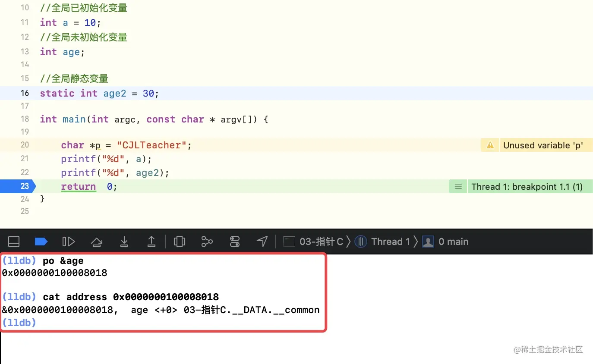This screenshot has height=364, width=593.
Task: Click the text 'int age;'
Action: [62, 52]
